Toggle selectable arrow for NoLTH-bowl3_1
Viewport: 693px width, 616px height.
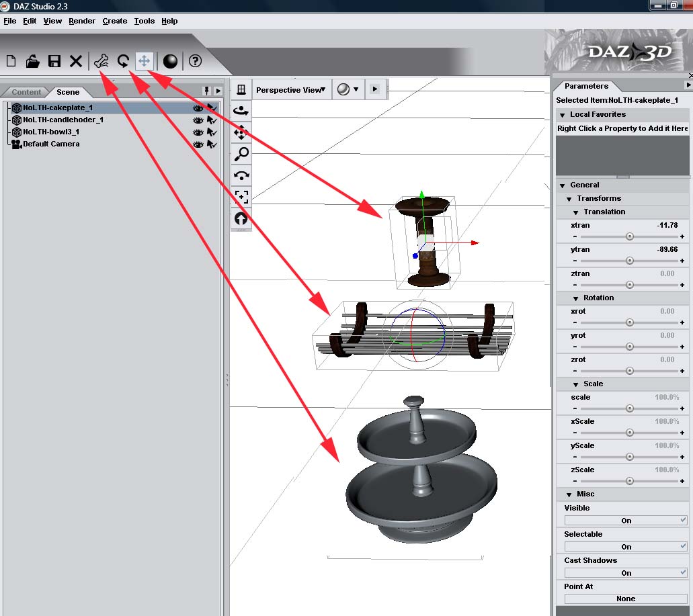click(x=212, y=132)
